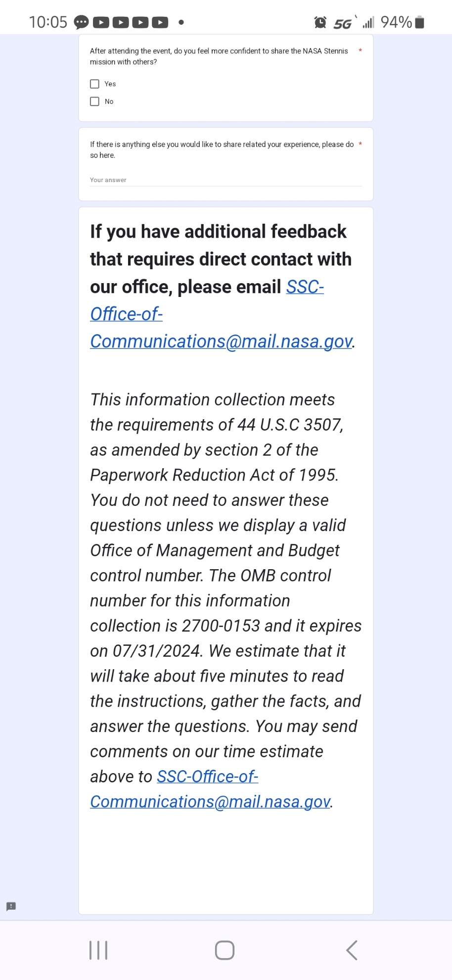Tick the No checkbox
Image resolution: width=452 pixels, height=980 pixels.
[x=94, y=101]
